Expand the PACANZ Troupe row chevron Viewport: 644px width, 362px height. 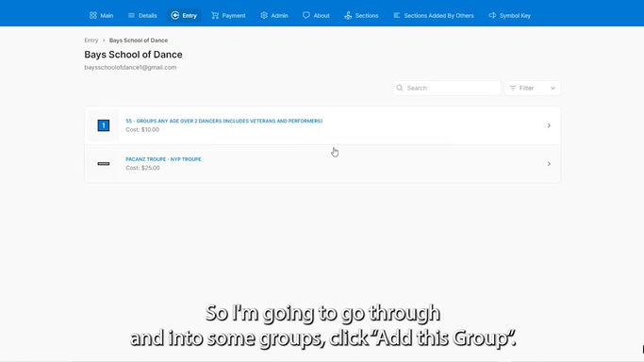click(549, 164)
